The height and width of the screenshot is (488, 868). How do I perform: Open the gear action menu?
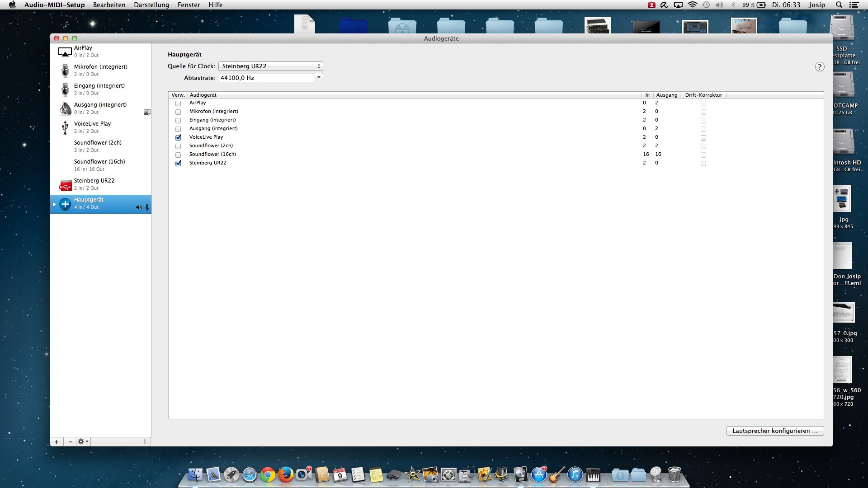click(83, 441)
